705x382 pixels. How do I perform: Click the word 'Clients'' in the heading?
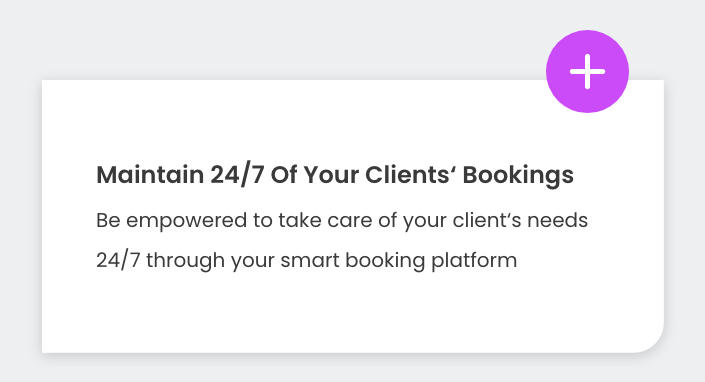coord(411,174)
